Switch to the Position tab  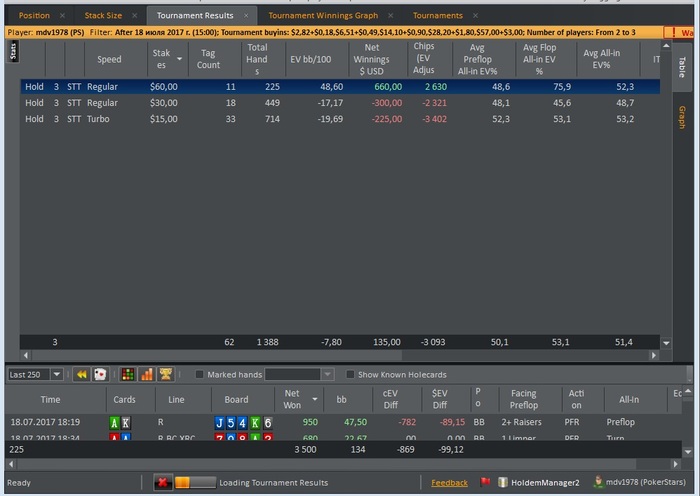(34, 16)
